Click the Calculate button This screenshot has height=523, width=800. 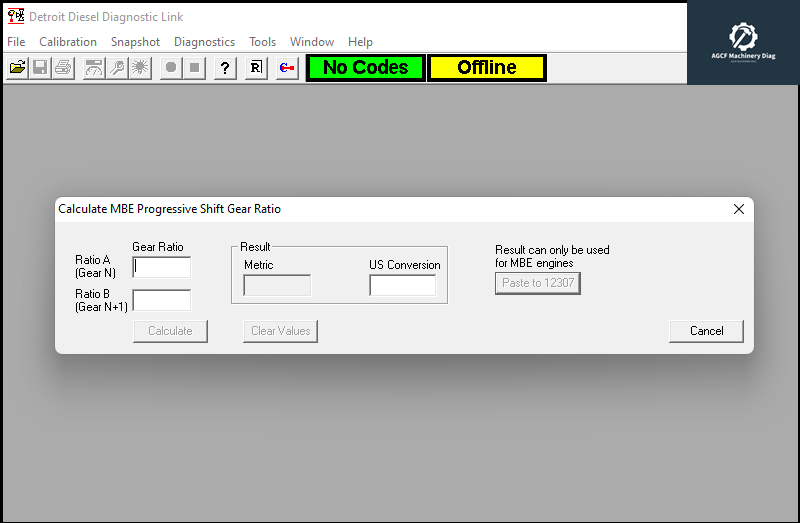tap(170, 331)
